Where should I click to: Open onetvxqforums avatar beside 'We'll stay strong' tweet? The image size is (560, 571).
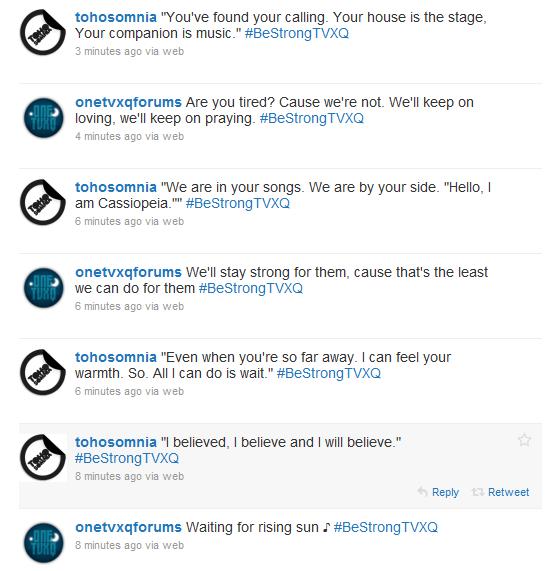(x=43, y=288)
